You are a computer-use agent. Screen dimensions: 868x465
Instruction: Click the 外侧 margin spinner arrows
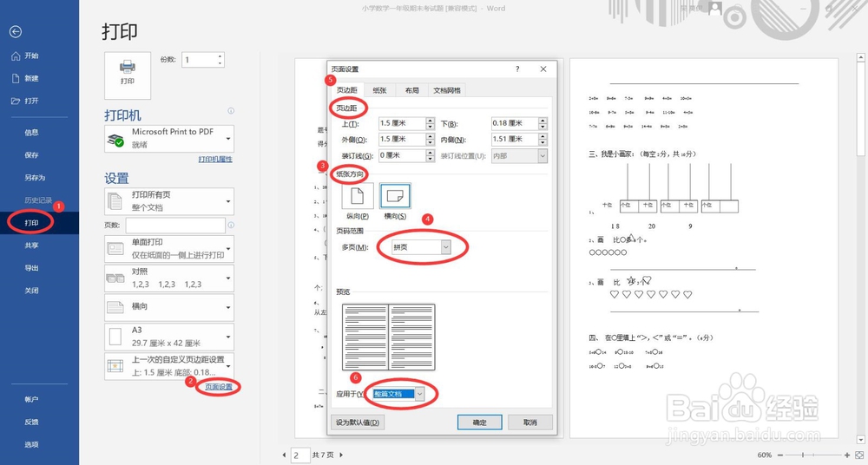point(431,140)
